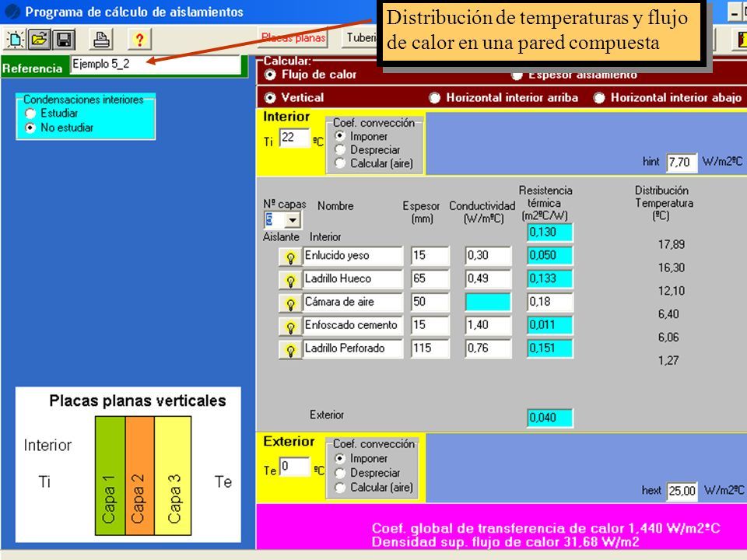The width and height of the screenshot is (747, 560).
Task: Select No estudiar under Condensaciones interiores
Action: pyautogui.click(x=30, y=128)
